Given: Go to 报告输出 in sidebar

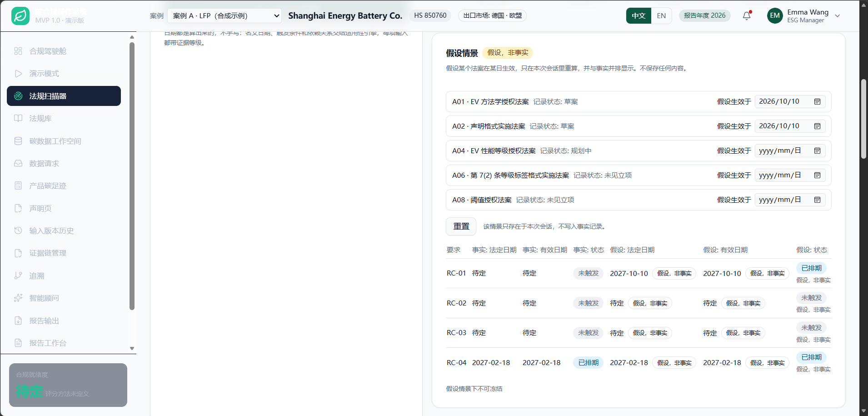Looking at the screenshot, I should 64,321.
